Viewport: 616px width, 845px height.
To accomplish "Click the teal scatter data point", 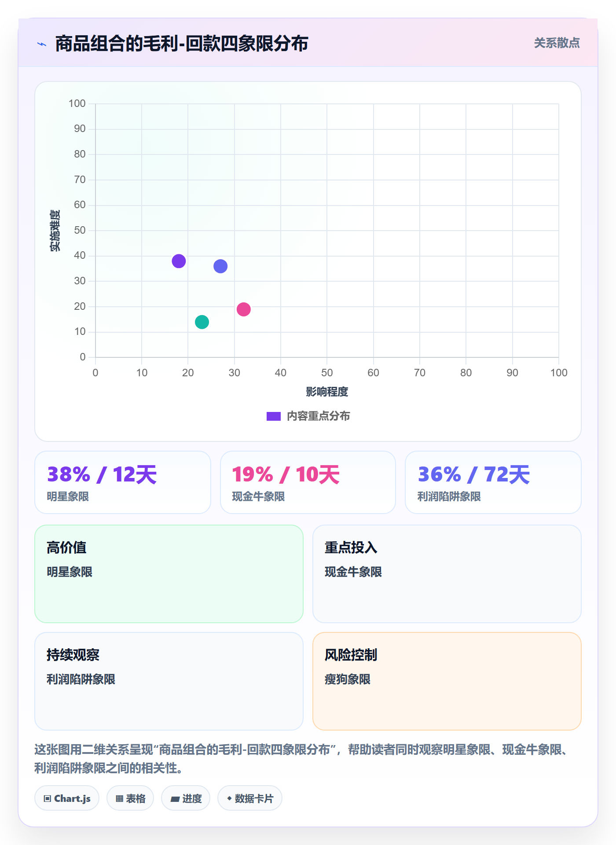I will pos(202,322).
